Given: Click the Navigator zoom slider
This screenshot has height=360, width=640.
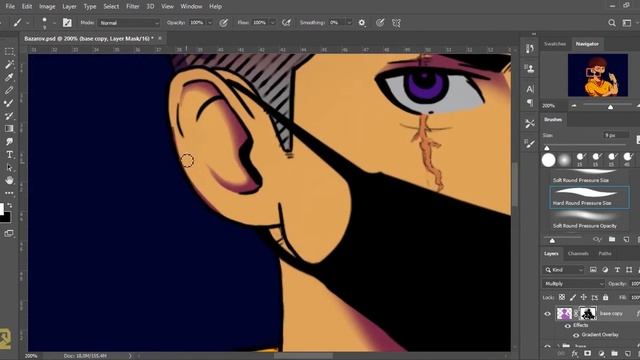Looking at the screenshot, I should [610, 106].
